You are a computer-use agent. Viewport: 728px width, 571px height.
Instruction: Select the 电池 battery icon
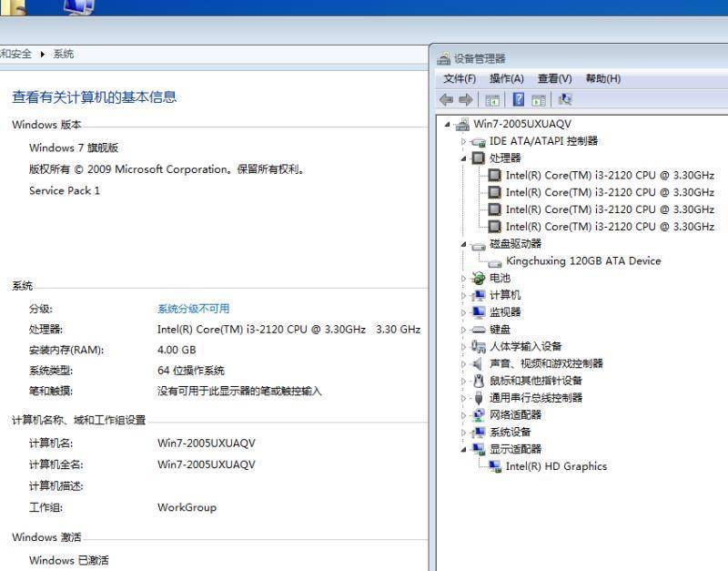(479, 279)
